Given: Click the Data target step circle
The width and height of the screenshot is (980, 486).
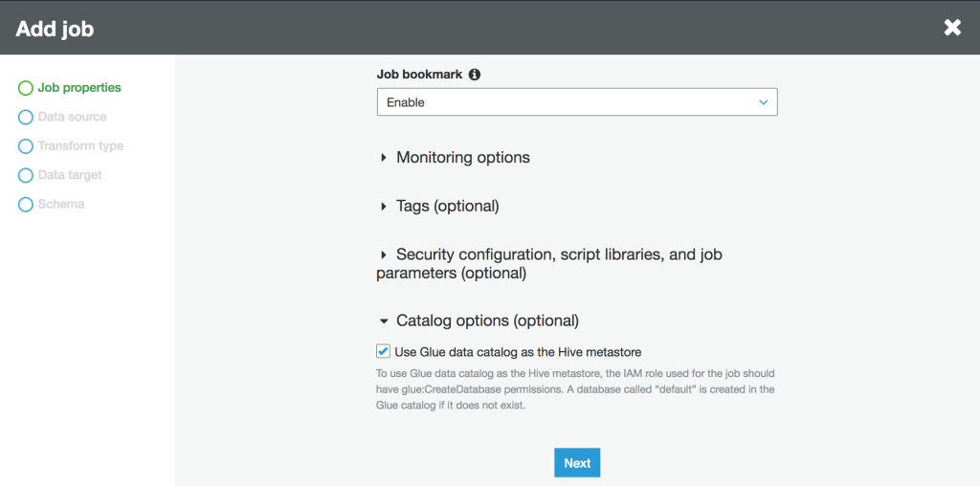Looking at the screenshot, I should click(26, 175).
